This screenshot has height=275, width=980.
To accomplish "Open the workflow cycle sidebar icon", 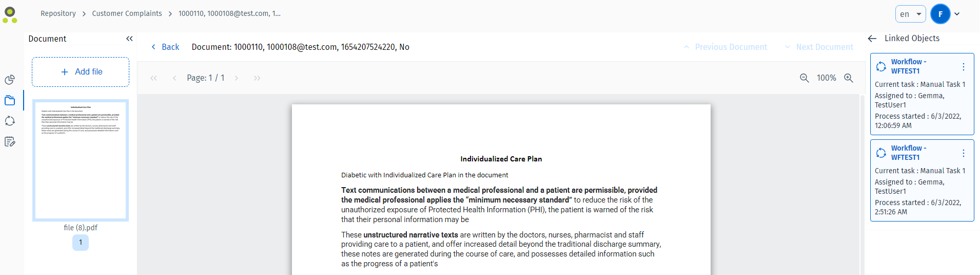I will (x=10, y=121).
